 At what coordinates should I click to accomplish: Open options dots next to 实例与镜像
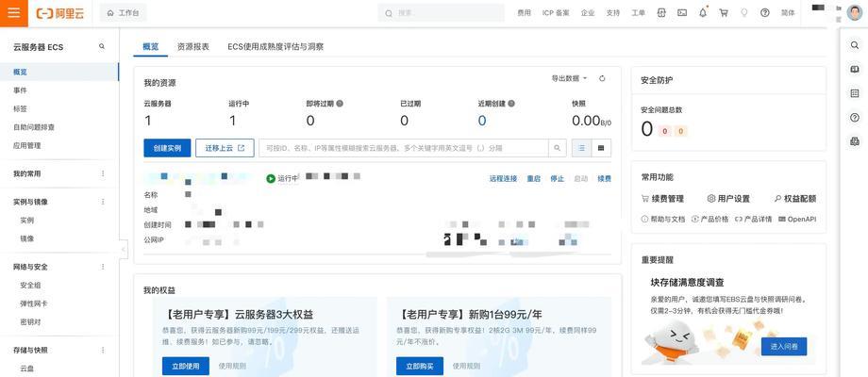pyautogui.click(x=103, y=202)
